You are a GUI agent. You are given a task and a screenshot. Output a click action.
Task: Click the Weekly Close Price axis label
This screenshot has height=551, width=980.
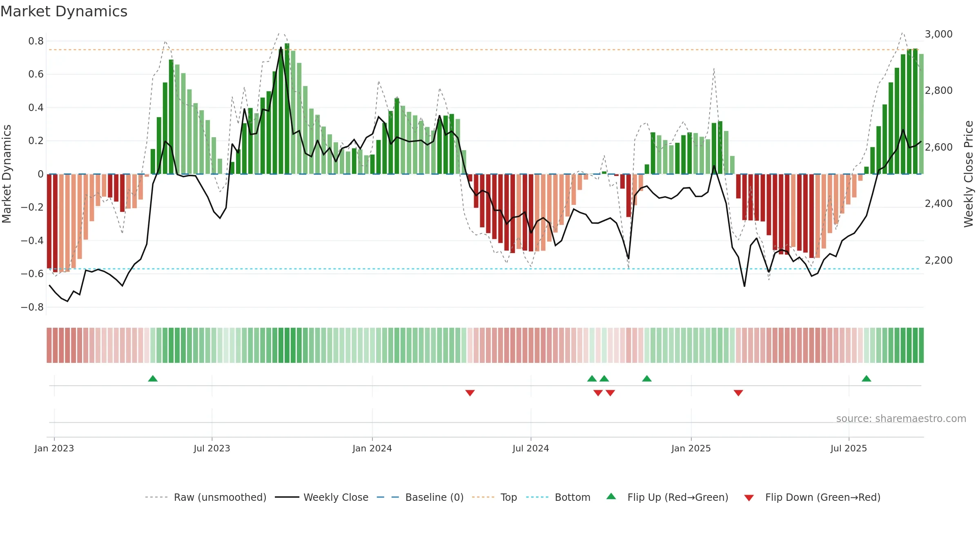[969, 174]
